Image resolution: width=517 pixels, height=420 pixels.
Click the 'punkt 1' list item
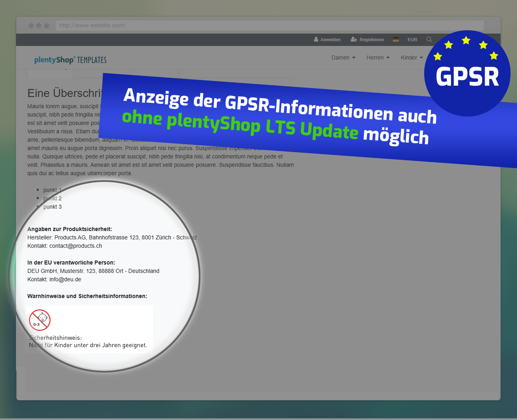[53, 190]
